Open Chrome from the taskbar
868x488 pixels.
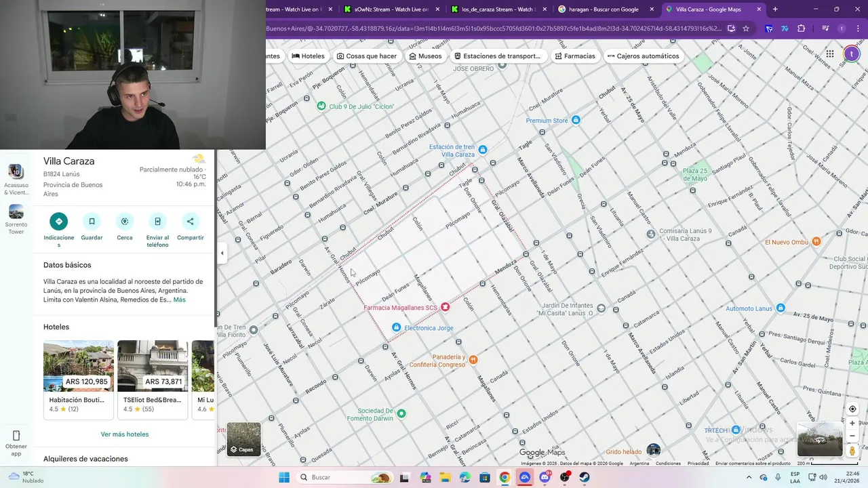pos(505,477)
